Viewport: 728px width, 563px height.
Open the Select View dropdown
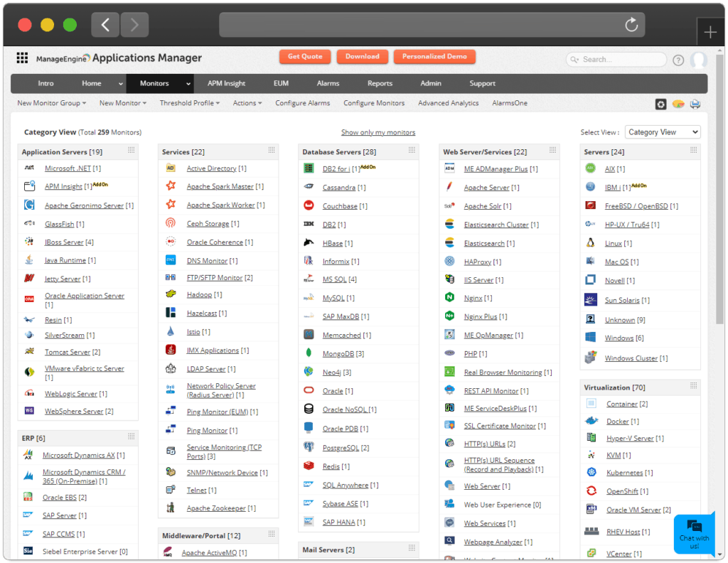click(662, 132)
